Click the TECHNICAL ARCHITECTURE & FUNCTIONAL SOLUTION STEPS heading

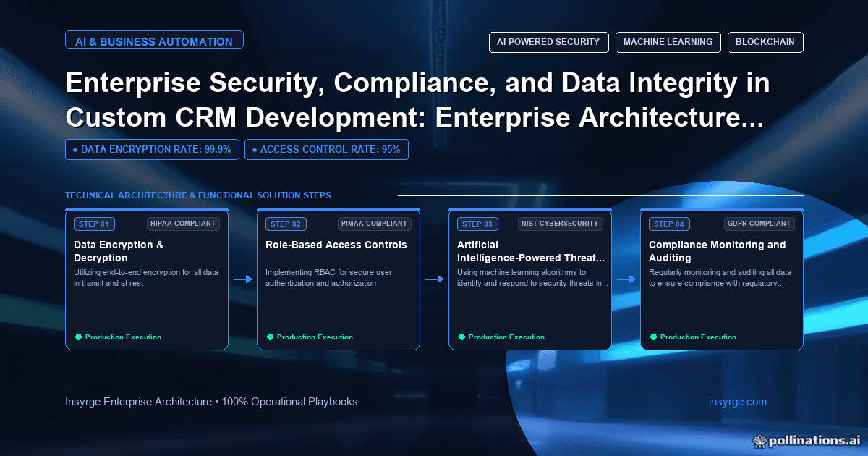198,195
